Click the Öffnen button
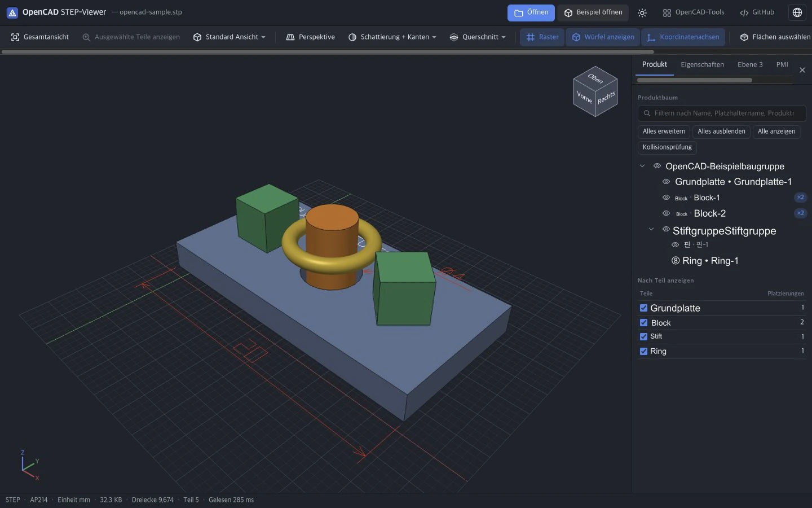The image size is (812, 508). [x=531, y=12]
